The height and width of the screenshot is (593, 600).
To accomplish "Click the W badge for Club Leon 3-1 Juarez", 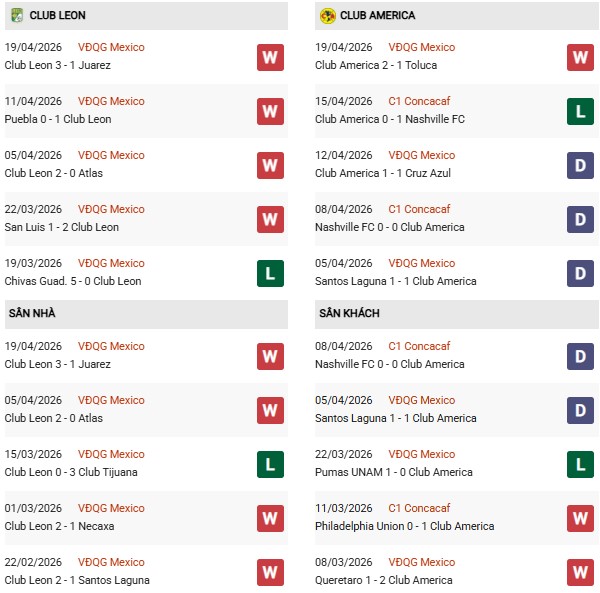I will (270, 57).
